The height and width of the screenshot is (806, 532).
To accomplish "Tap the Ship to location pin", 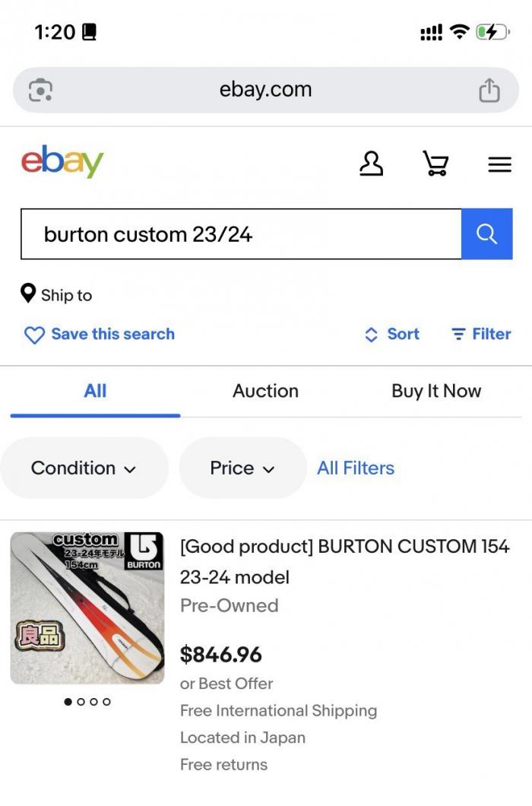I will pos(29,294).
